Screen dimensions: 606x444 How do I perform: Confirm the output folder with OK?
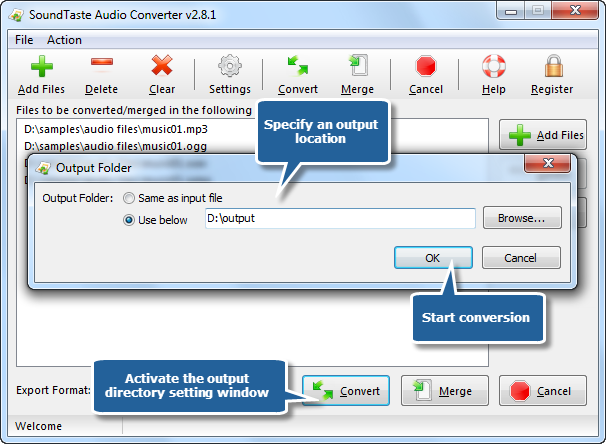point(433,258)
